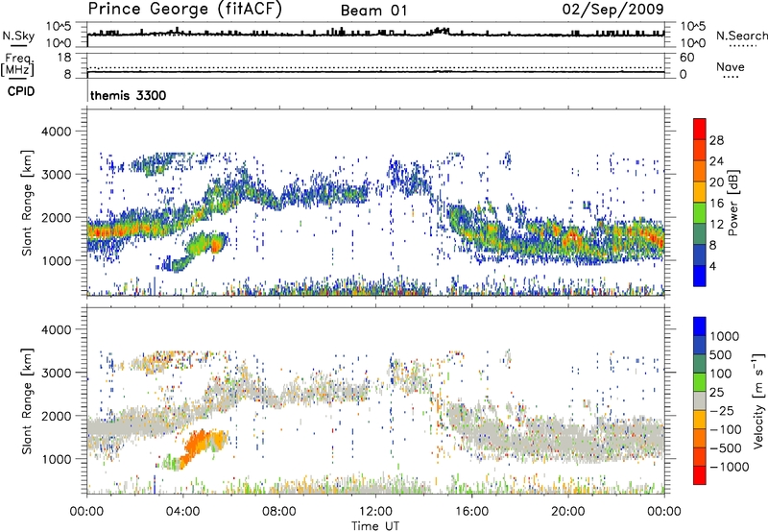Viewport: 768px width, 532px height.
Task: Select the 'Freq. [MHz]' axis label
Action: click(x=18, y=64)
